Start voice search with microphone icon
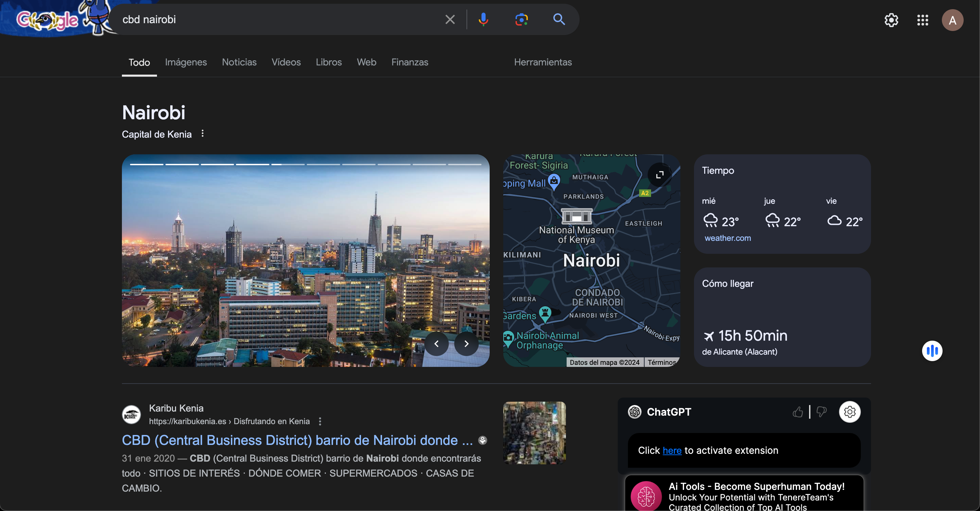Screen dimensions: 980x511 click(x=483, y=19)
